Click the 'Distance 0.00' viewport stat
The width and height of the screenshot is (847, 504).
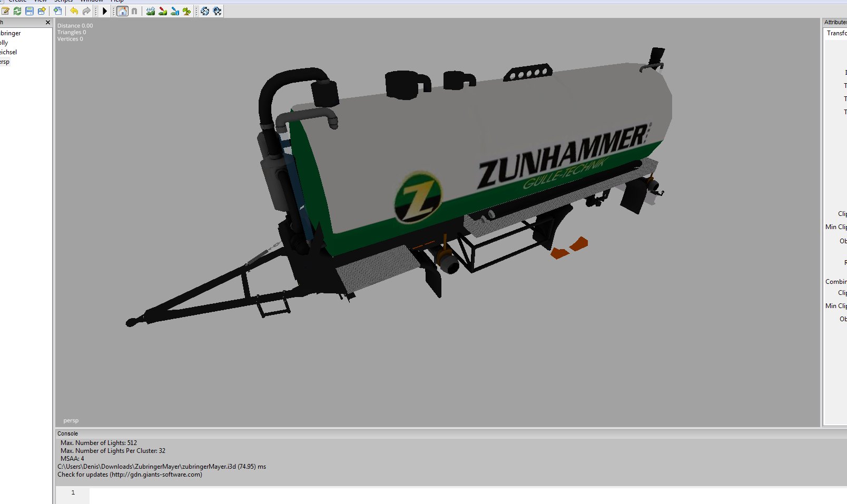[75, 25]
